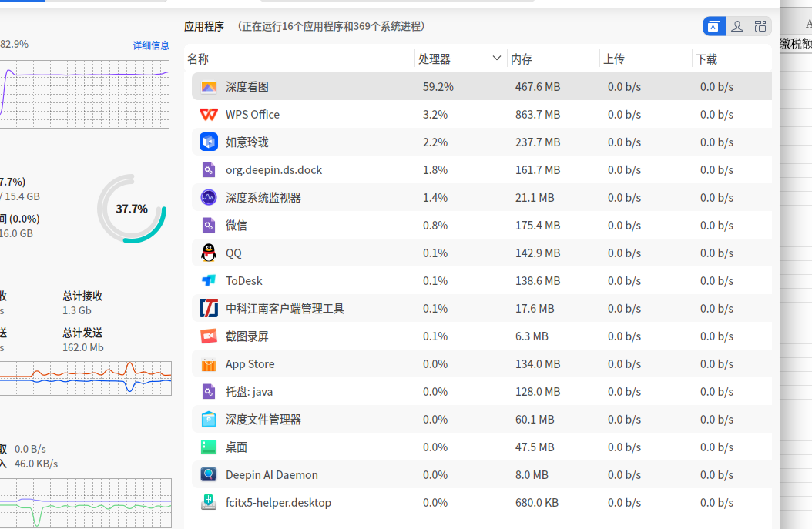
Task: Sort by 上传 column header
Action: pos(646,59)
